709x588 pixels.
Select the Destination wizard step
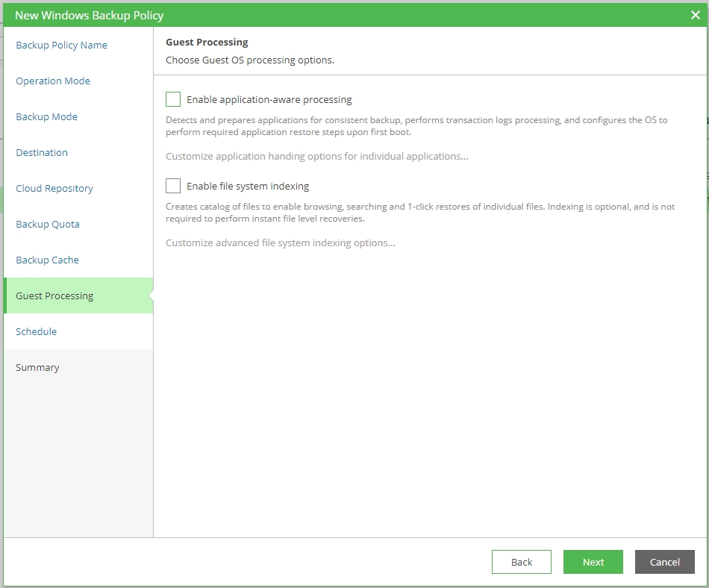pos(42,152)
